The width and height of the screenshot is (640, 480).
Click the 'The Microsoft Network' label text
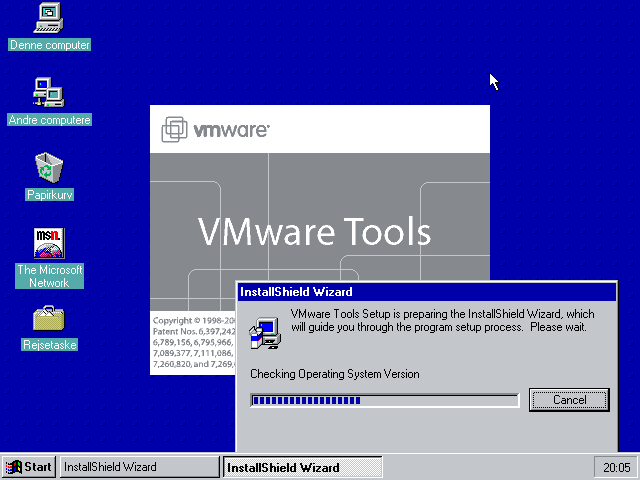[x=49, y=276]
